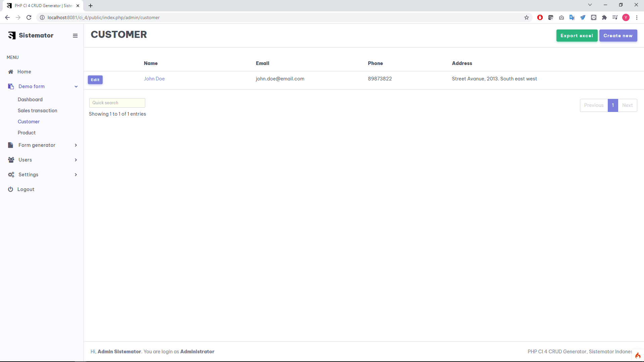Click into the Quick search field

(x=117, y=103)
